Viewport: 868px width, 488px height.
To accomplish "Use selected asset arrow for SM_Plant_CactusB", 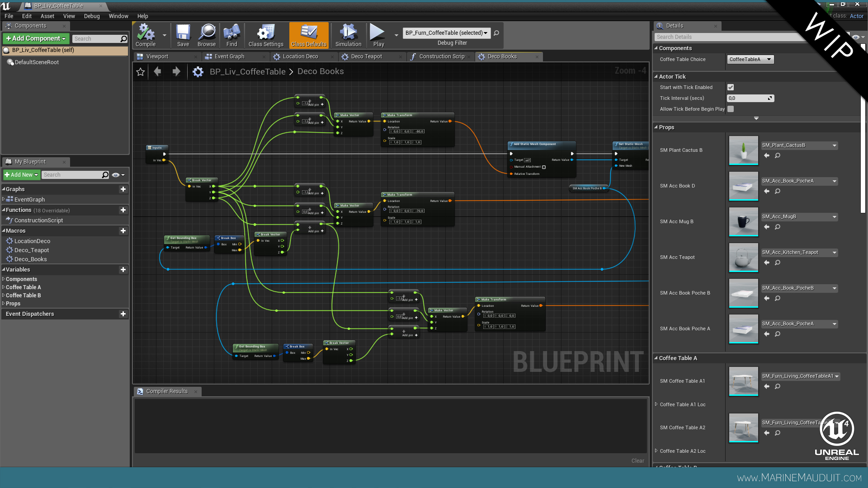I will click(x=767, y=155).
